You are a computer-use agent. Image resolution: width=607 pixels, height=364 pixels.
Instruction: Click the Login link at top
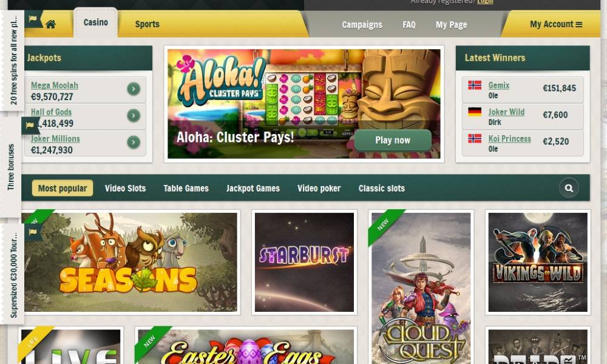(x=485, y=2)
